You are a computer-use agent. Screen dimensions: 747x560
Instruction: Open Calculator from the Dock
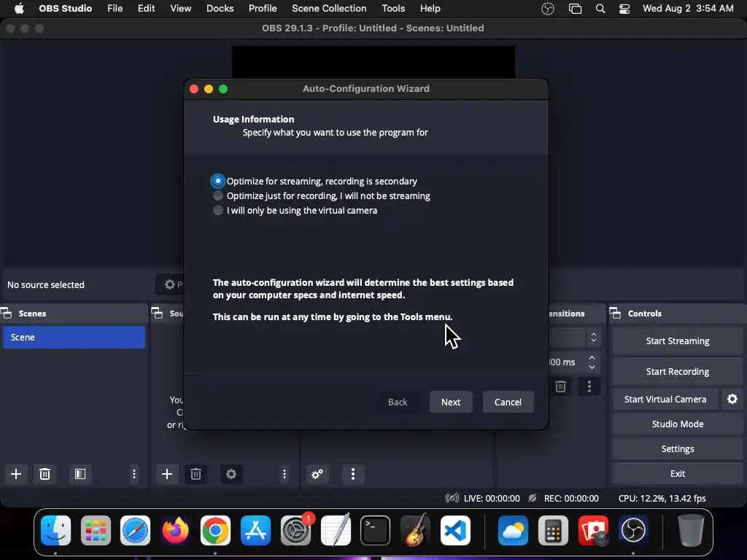click(x=553, y=530)
